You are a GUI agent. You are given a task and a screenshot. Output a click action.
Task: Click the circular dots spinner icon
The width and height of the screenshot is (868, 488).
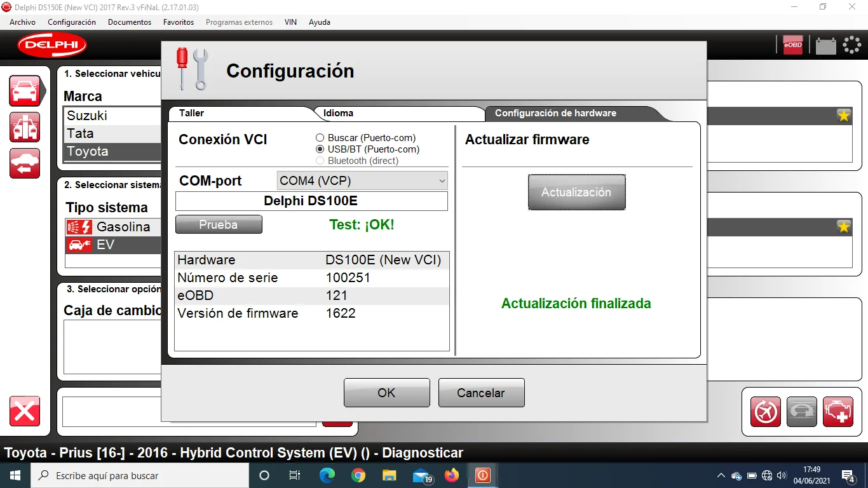(852, 45)
